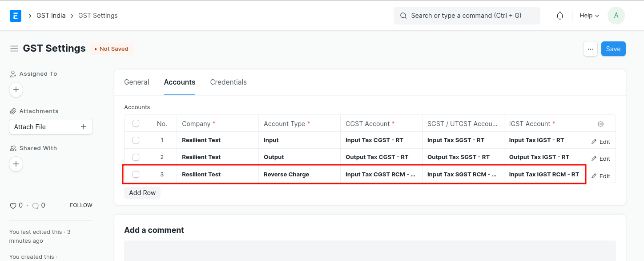The image size is (644, 261).
Task: Edit row 1 Input accounts
Action: click(600, 142)
